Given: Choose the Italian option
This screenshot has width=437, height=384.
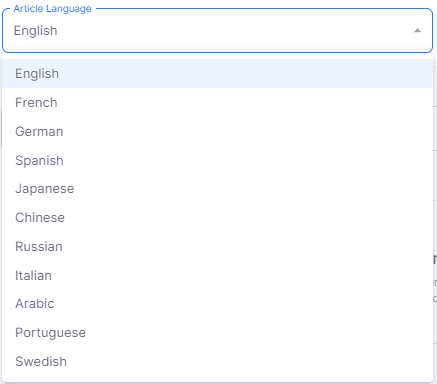Looking at the screenshot, I should tap(217, 275).
